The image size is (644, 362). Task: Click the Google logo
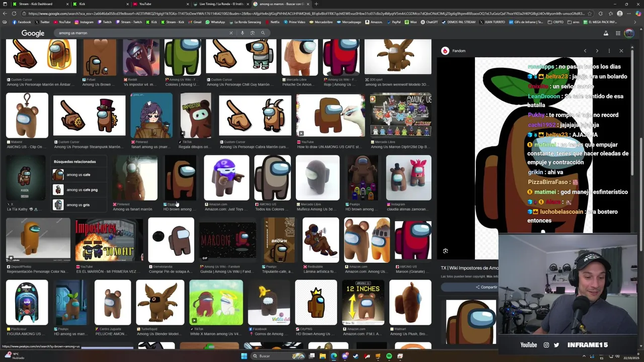tap(33, 33)
